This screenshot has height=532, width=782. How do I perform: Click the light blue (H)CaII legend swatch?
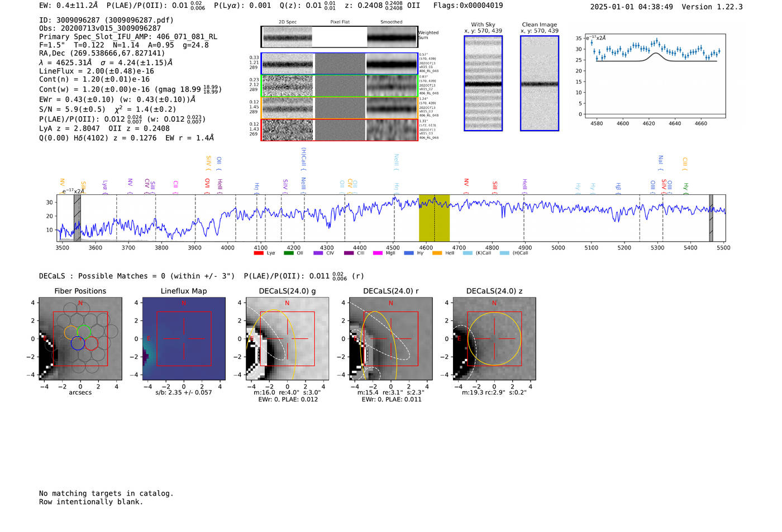pyautogui.click(x=504, y=253)
